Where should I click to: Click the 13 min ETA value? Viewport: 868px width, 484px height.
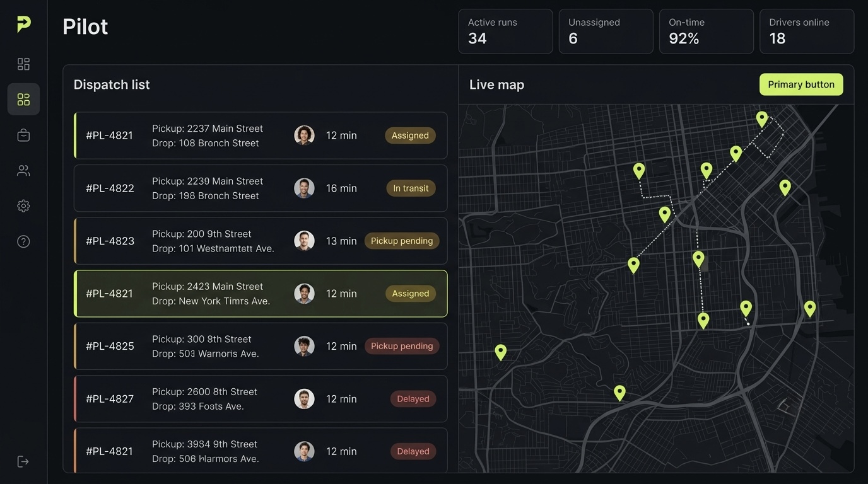pyautogui.click(x=341, y=241)
